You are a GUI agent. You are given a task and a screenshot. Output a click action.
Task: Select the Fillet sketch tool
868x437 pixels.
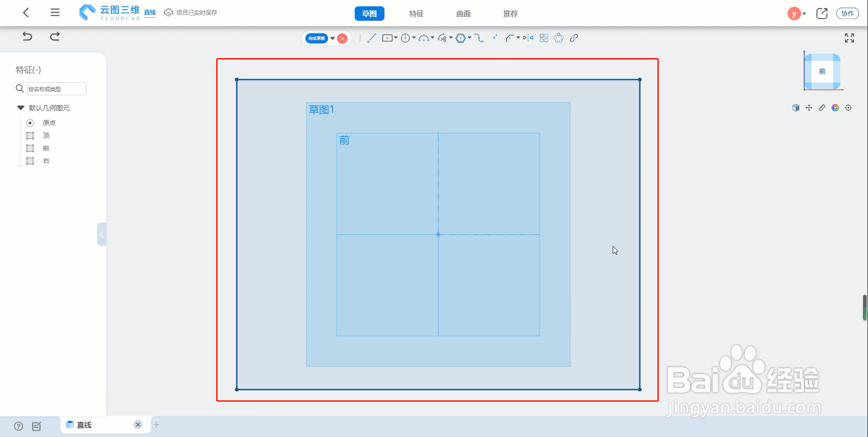[510, 38]
